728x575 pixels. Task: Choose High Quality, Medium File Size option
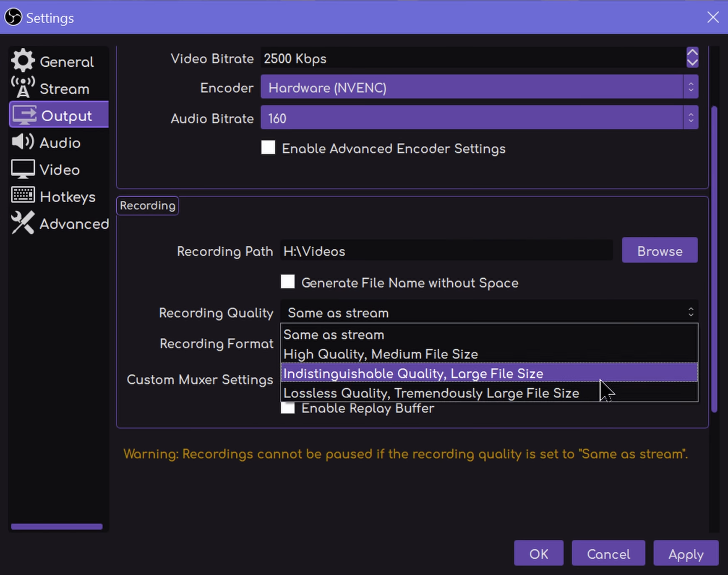click(x=380, y=354)
